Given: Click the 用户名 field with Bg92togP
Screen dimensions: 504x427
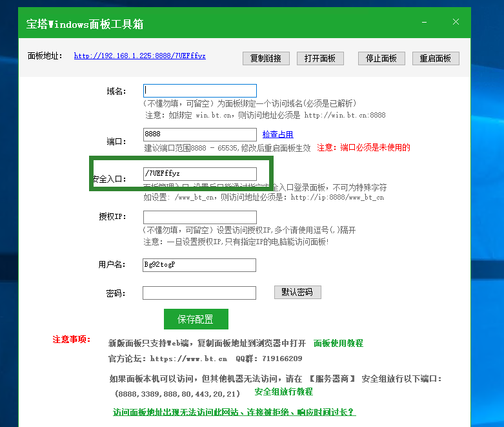Looking at the screenshot, I should coord(199,265).
